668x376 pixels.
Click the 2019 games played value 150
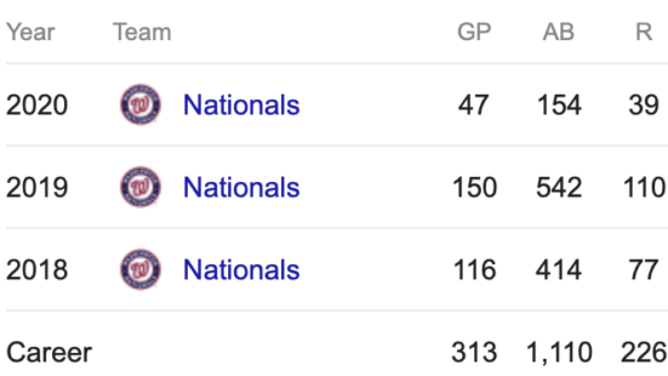[x=475, y=187]
